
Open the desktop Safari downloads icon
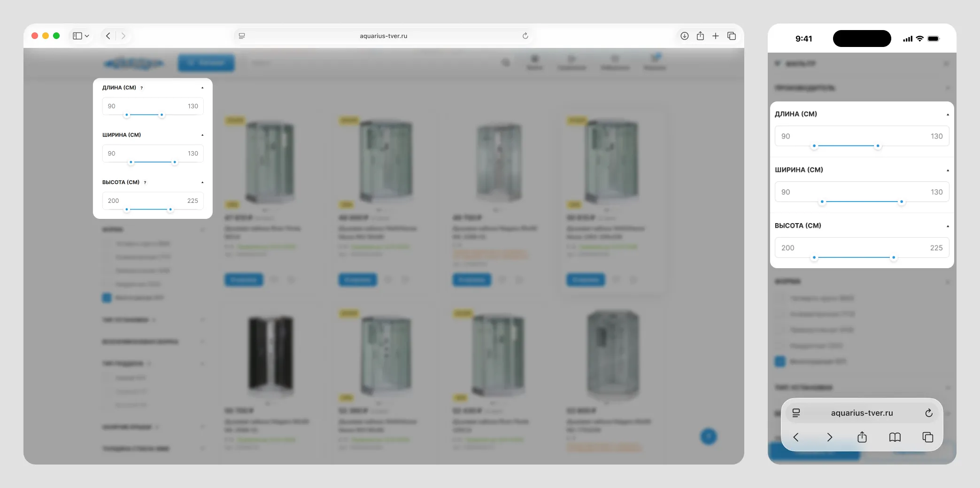[684, 36]
